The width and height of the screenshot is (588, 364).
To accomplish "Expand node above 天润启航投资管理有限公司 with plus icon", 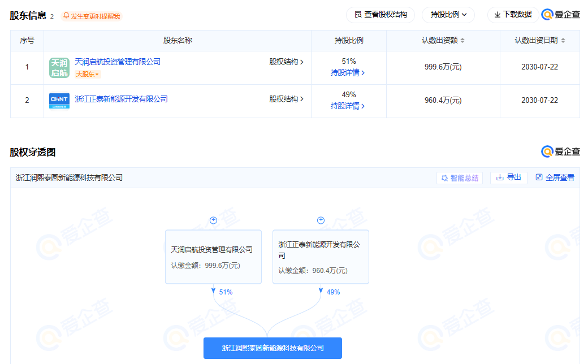I will [213, 220].
